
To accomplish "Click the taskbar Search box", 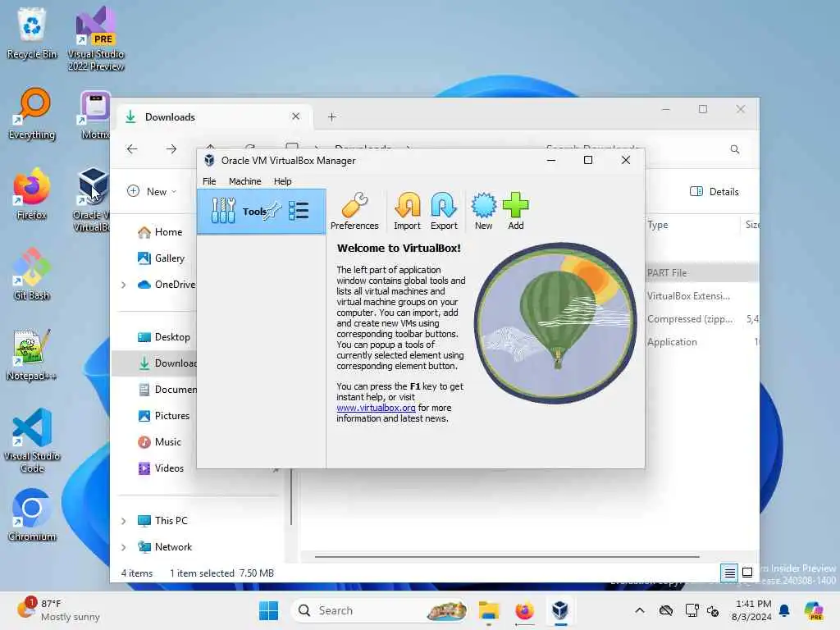I will [x=379, y=610].
